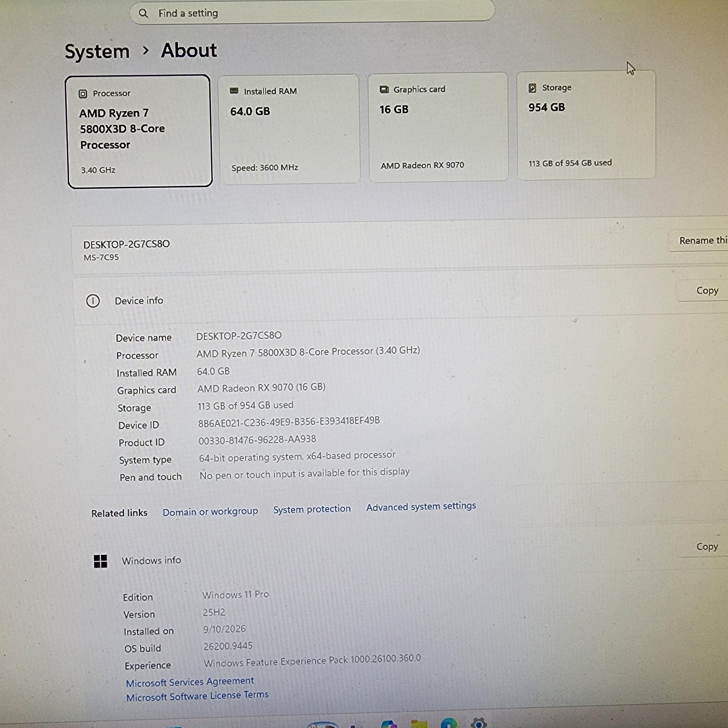The width and height of the screenshot is (728, 728).
Task: Click the Windows Feature Experience Pack value
Action: [x=312, y=661]
